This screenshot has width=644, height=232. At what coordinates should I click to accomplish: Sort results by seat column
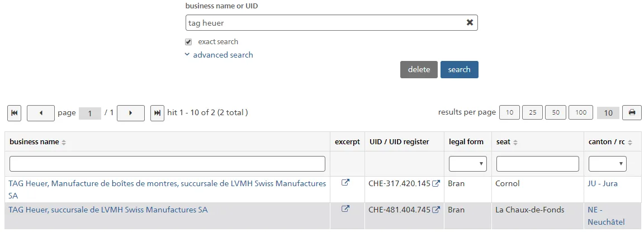point(515,142)
